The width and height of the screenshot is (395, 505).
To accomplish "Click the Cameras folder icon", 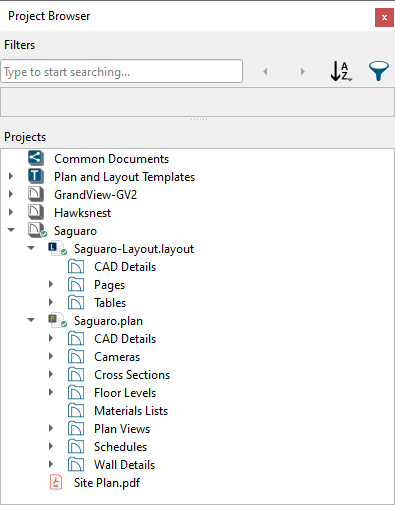I will point(76,357).
